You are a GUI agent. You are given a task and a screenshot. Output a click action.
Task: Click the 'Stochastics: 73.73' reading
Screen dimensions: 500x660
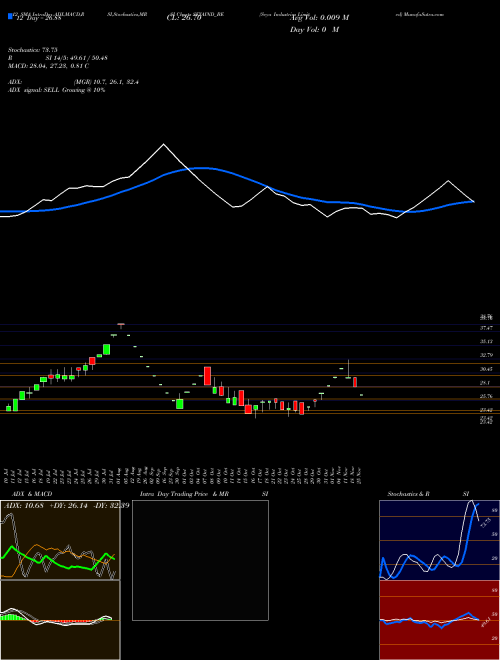click(x=32, y=50)
